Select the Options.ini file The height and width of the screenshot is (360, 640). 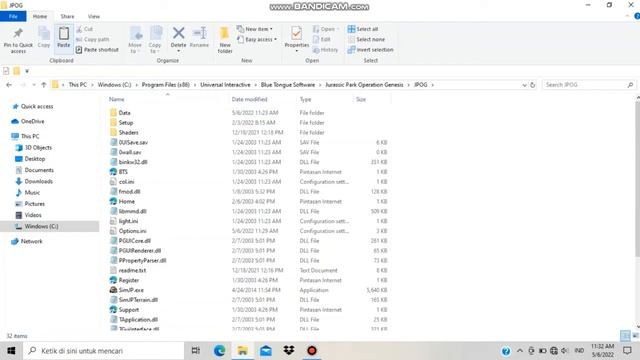(x=132, y=231)
